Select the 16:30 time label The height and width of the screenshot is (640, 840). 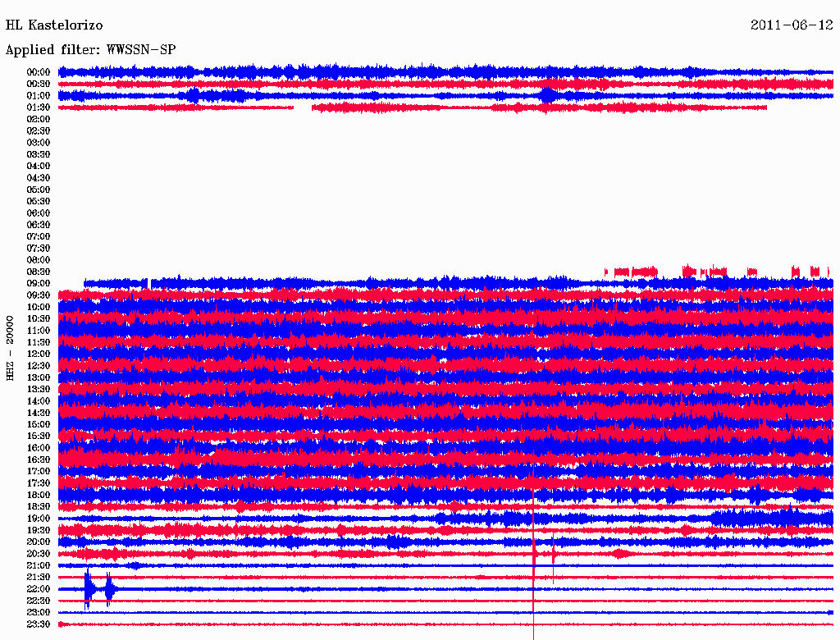pos(39,460)
